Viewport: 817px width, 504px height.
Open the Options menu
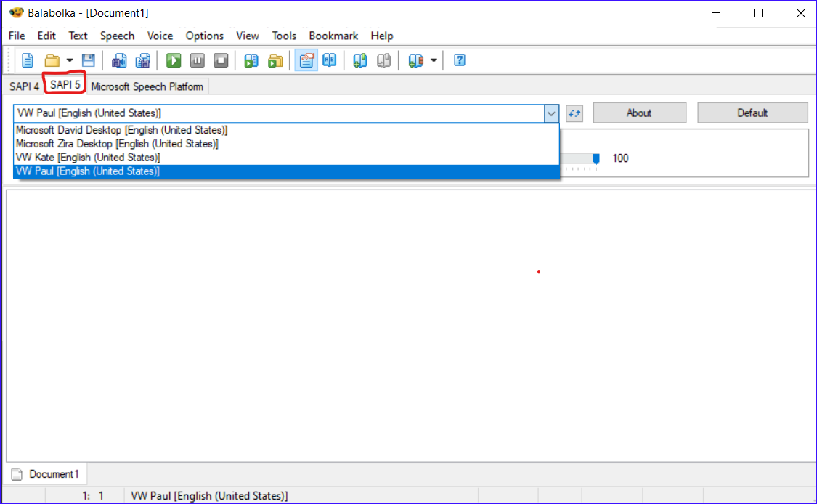pos(205,36)
